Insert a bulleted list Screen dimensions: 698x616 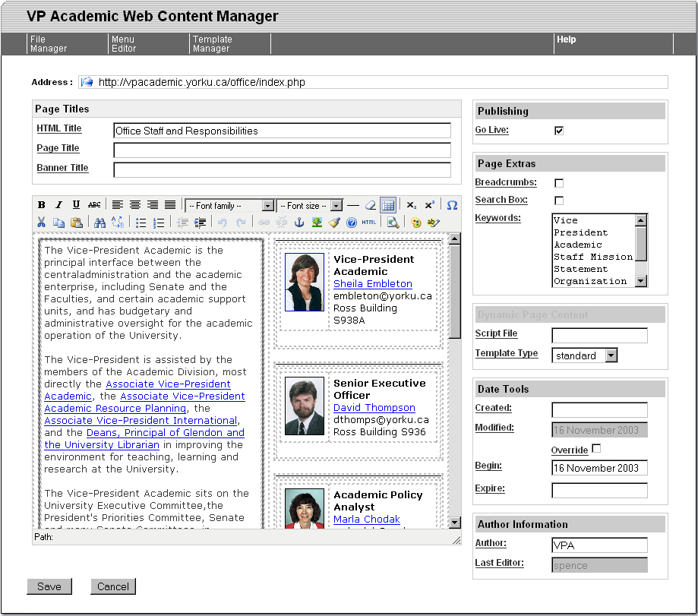point(141,223)
